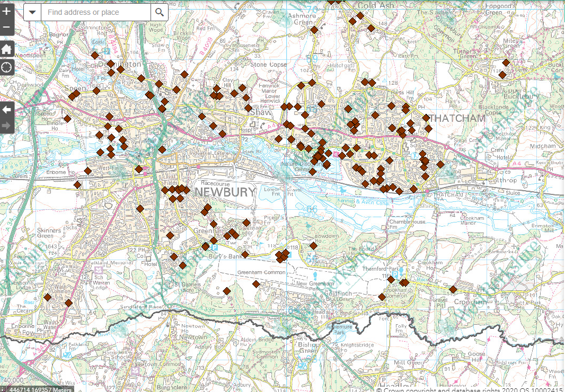Select marker directly left of THATCHAM label
565x392 pixels.
[x=426, y=118]
